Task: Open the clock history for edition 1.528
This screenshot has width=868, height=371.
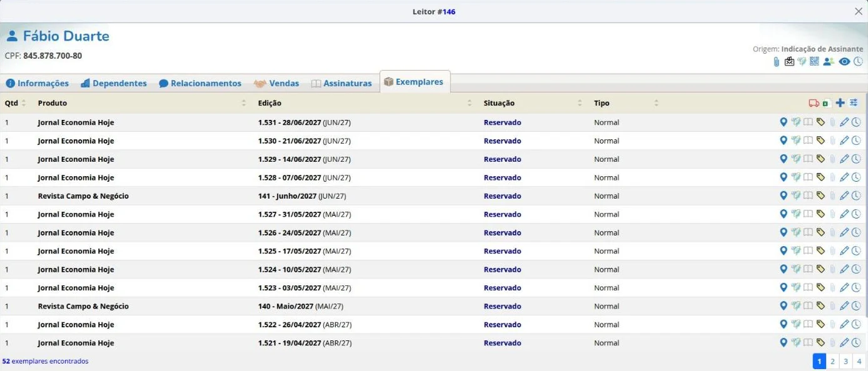Action: coord(857,177)
